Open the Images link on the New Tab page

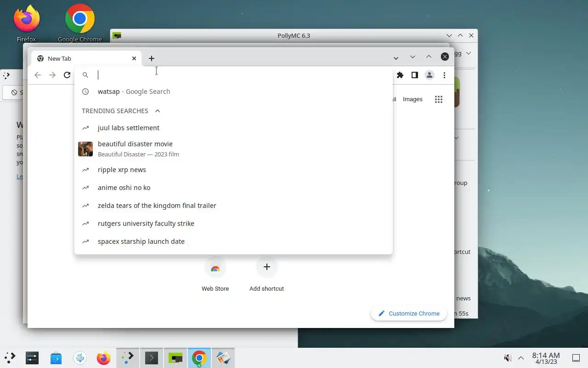pos(413,99)
